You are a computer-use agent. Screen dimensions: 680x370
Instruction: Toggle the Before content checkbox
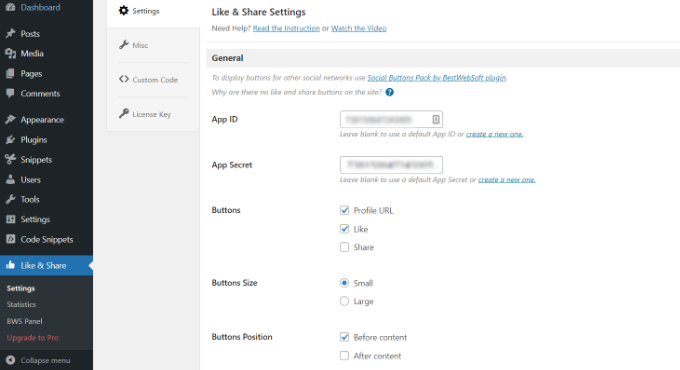click(344, 337)
